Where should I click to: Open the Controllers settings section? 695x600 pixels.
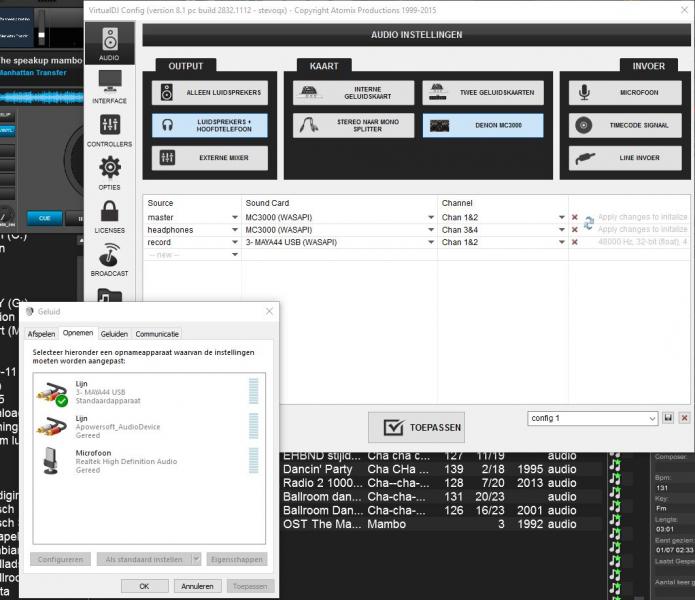click(110, 130)
